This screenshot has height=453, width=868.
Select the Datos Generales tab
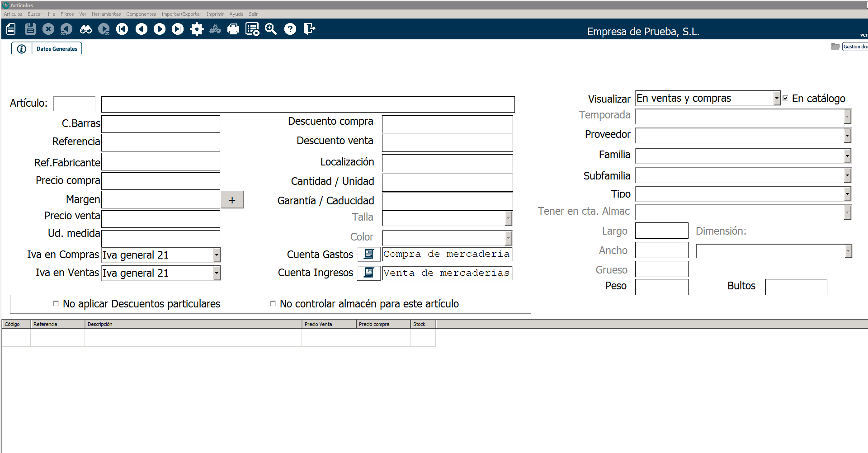point(57,49)
